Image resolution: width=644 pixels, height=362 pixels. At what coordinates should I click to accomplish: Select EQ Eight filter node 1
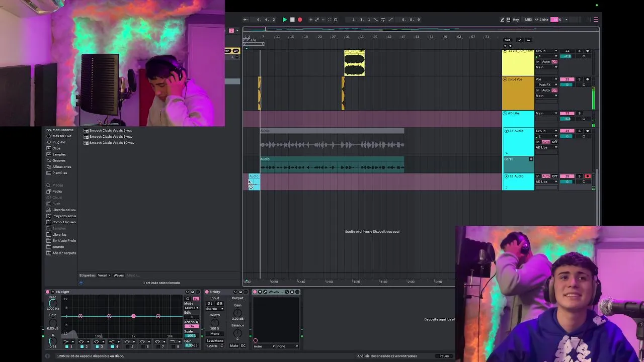(x=80, y=316)
